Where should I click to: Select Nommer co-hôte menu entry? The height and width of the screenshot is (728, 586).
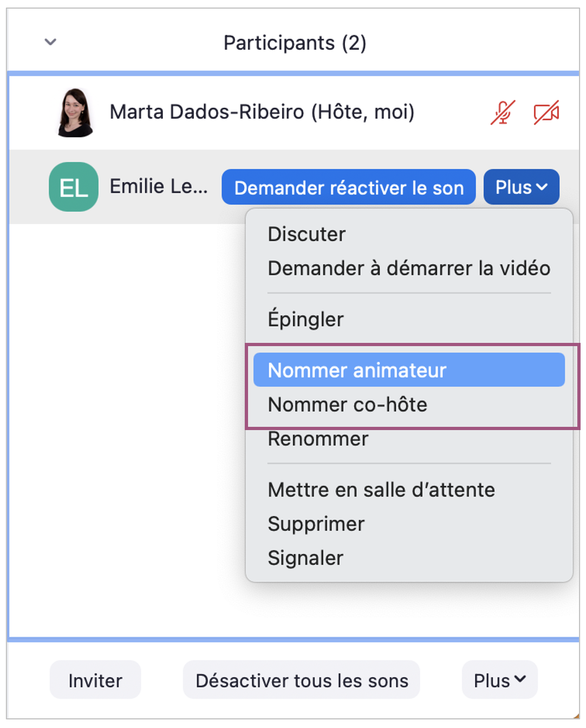[x=347, y=405]
